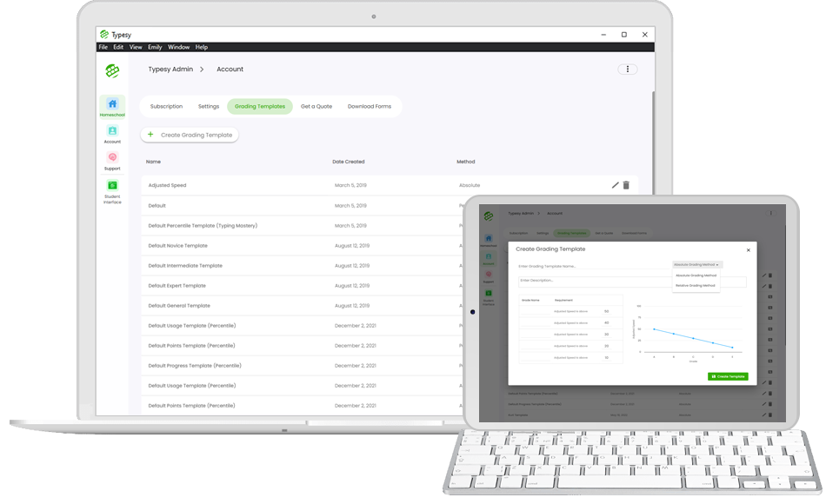Click the requirement value field showing 10
The width and height of the screenshot is (826, 504).
coord(606,358)
